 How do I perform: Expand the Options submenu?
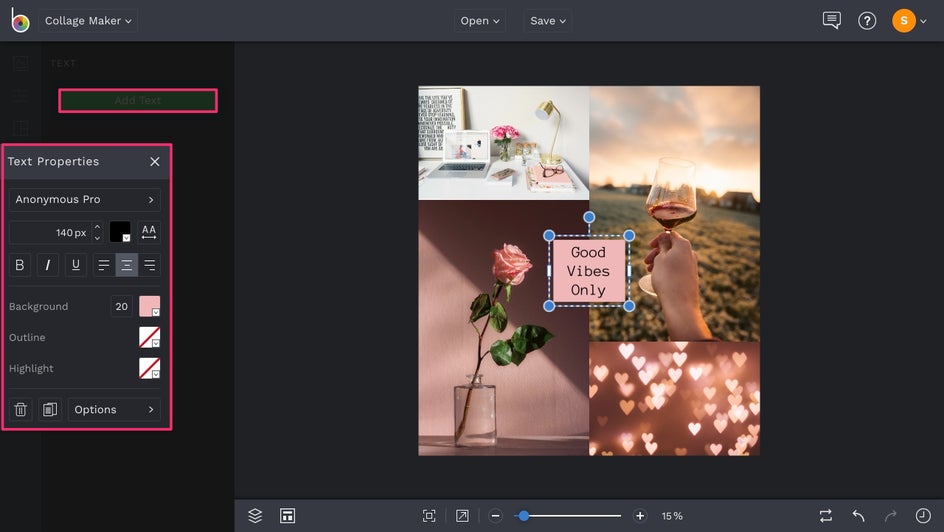(x=114, y=409)
